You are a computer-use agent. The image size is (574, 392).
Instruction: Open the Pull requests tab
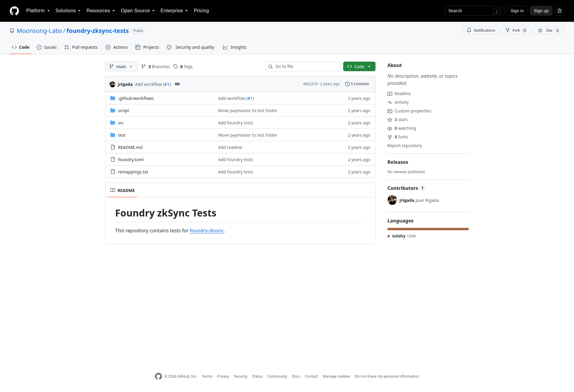[81, 47]
